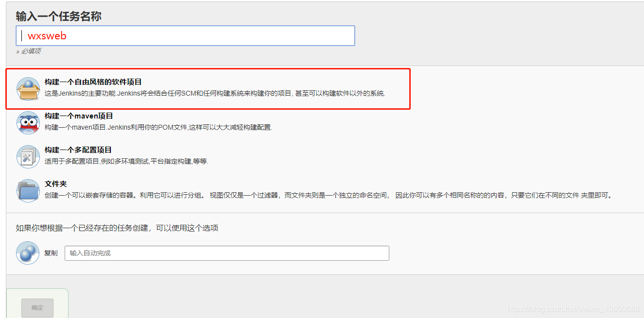
Task: Click the multi-configuration project tools icon
Action: tap(28, 157)
